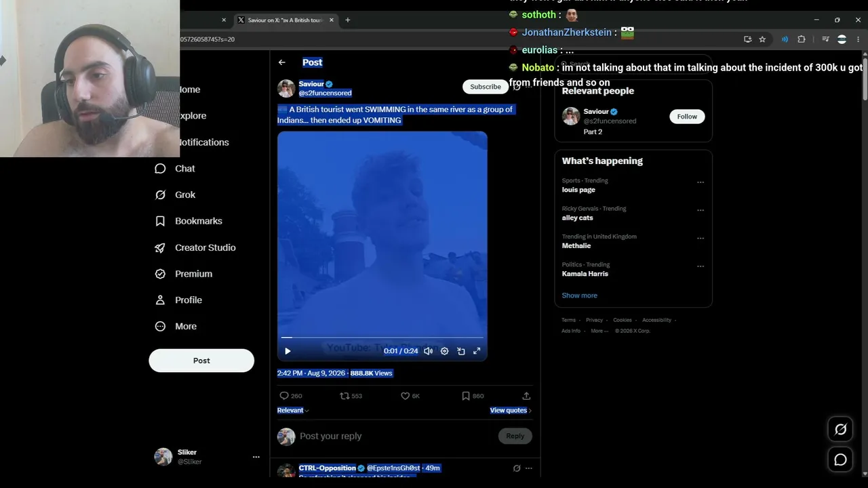This screenshot has width=868, height=488.
Task: Open more options for Methalie trend
Action: [x=701, y=239]
